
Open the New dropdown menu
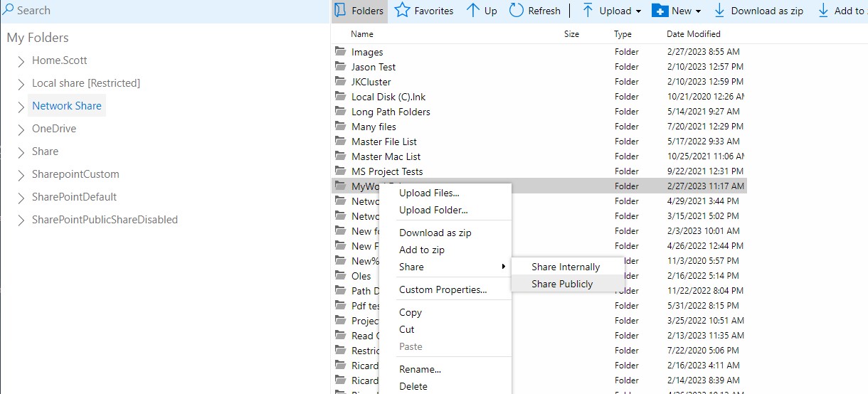tap(677, 11)
